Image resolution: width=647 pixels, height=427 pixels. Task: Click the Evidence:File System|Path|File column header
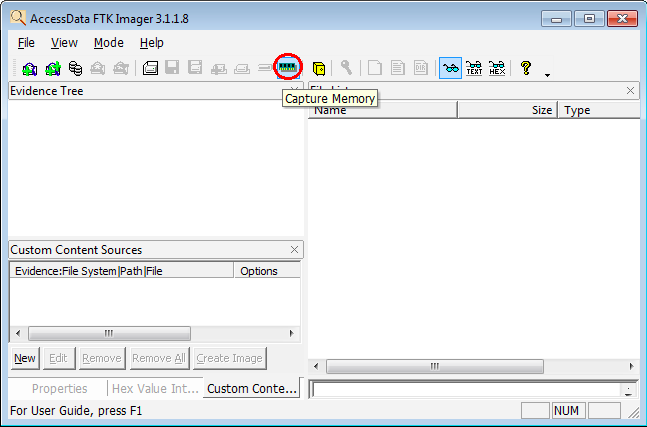click(x=122, y=271)
